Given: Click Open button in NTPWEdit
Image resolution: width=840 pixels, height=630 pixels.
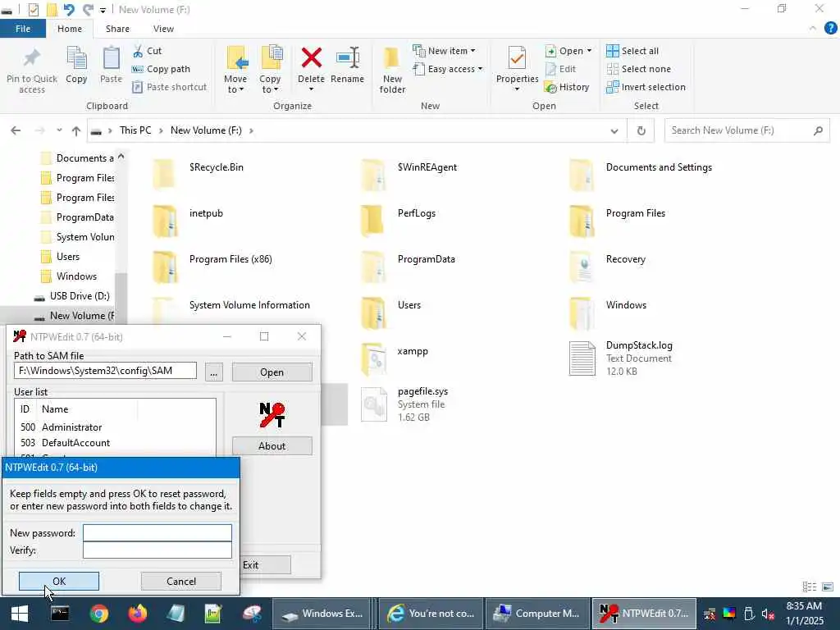Looking at the screenshot, I should 272,372.
